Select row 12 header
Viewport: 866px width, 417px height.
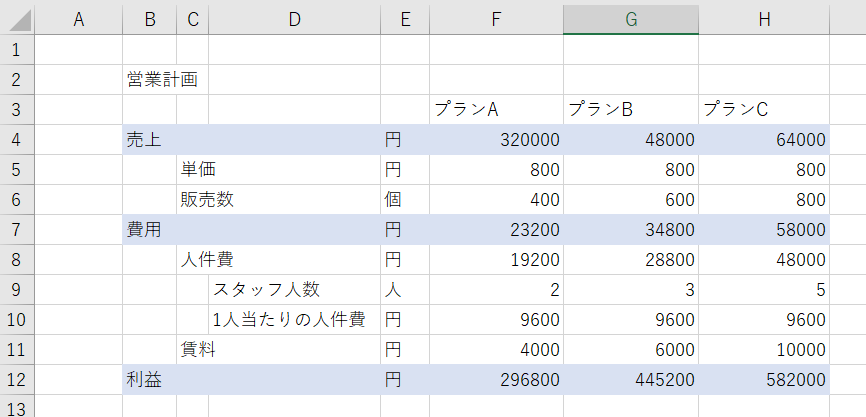coord(17,379)
